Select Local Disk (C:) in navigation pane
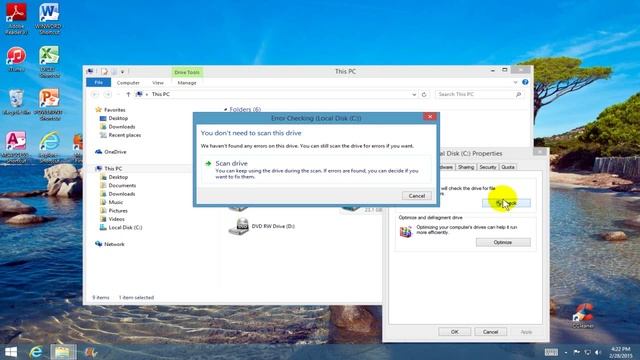The width and height of the screenshot is (640, 360). [125, 227]
